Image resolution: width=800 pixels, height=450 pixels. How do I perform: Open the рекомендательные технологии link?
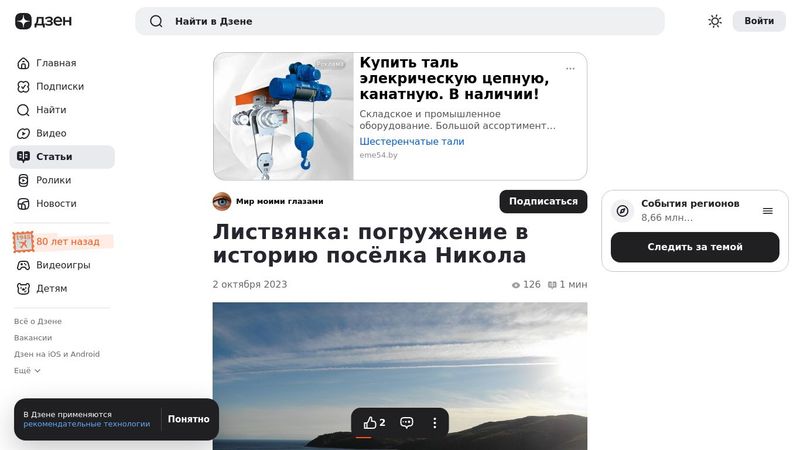point(86,424)
